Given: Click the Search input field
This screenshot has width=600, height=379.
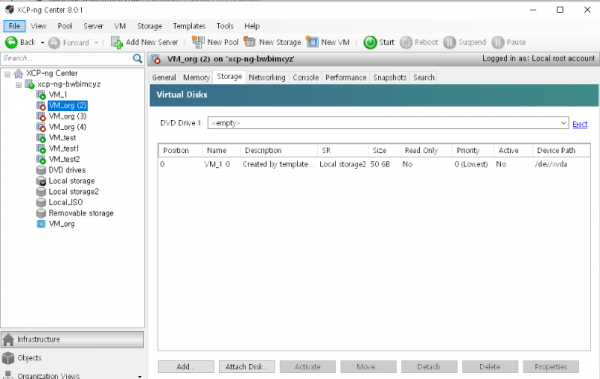Looking at the screenshot, I should pyautogui.click(x=67, y=58).
